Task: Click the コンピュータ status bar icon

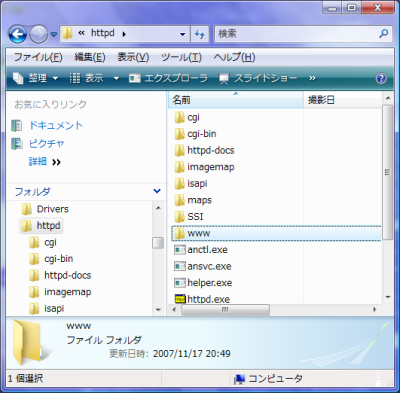Action: pyautogui.click(x=239, y=379)
